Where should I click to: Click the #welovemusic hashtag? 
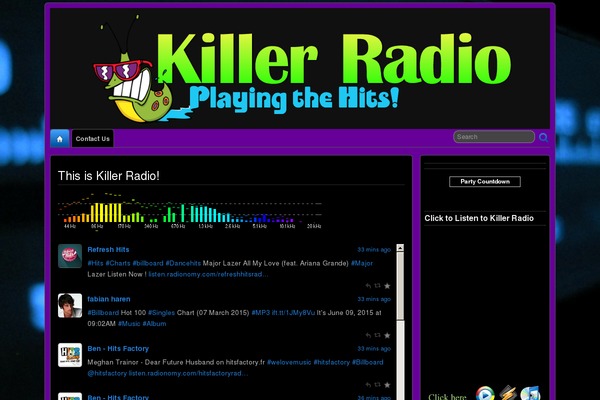point(289,362)
